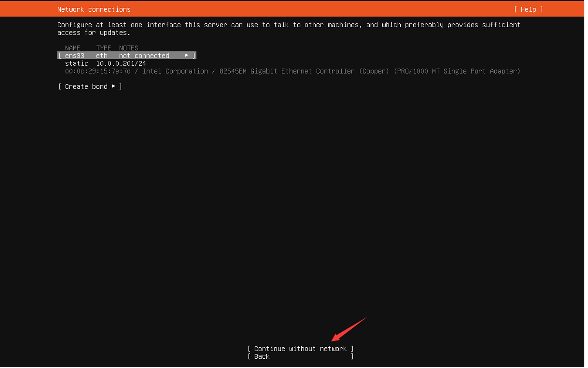Go Back to previous screen

(301, 357)
